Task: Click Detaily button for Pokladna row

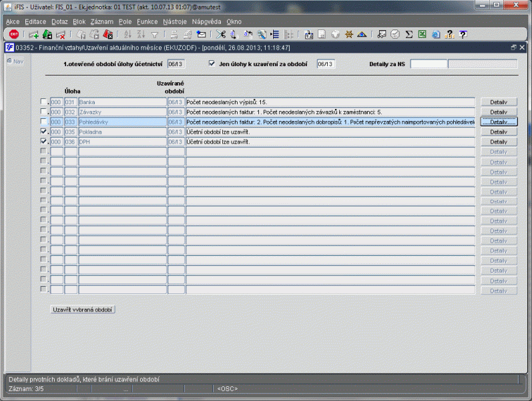Action: coord(499,132)
